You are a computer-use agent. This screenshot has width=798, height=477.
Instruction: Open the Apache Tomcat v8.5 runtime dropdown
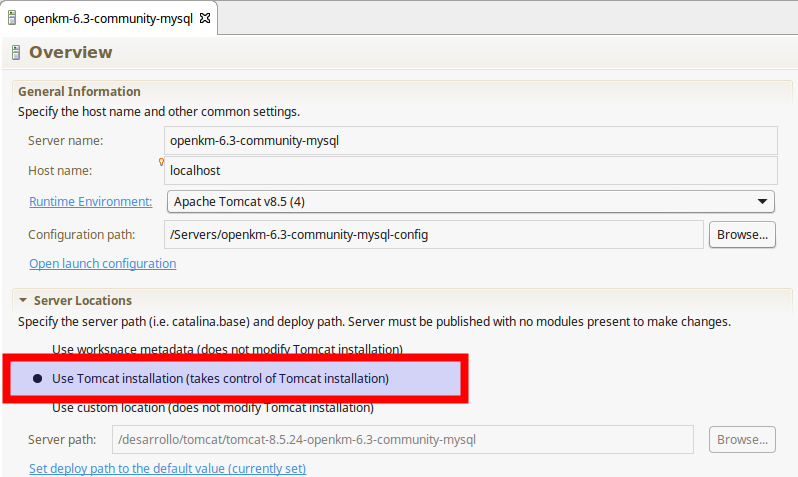click(x=470, y=202)
